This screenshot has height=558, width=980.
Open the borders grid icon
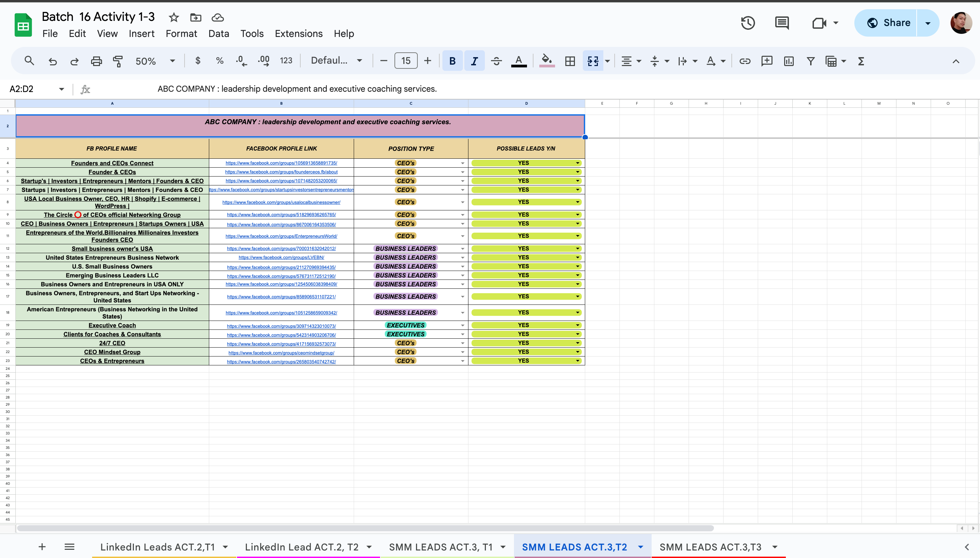pos(570,61)
